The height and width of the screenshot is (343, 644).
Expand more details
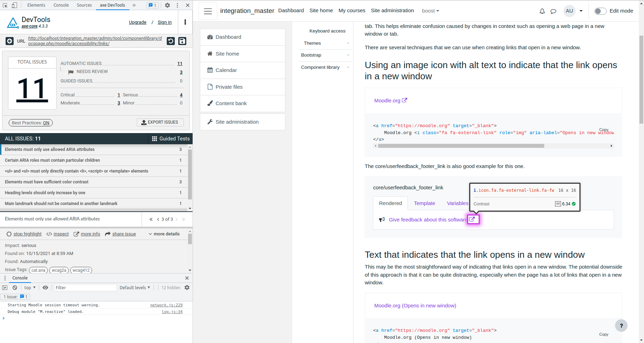click(164, 234)
